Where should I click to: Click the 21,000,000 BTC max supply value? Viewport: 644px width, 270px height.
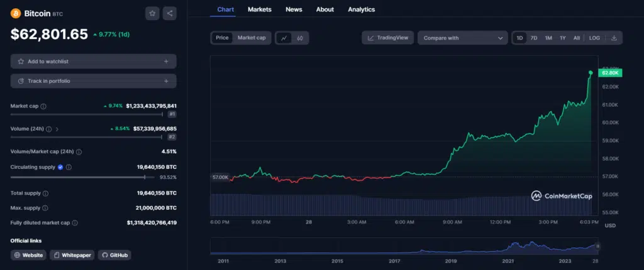click(x=156, y=208)
